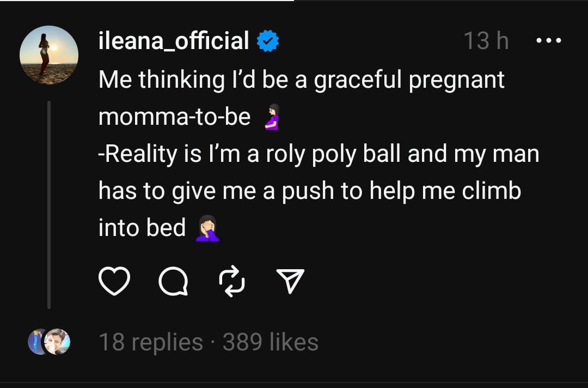Image resolution: width=588 pixels, height=388 pixels.
Task: Show the 389 likes list
Action: (271, 342)
